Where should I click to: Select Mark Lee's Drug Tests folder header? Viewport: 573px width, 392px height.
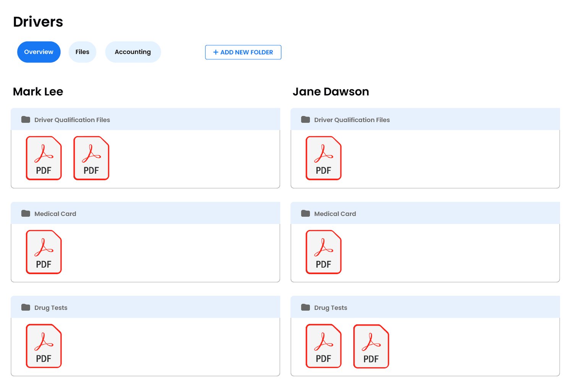[51, 308]
